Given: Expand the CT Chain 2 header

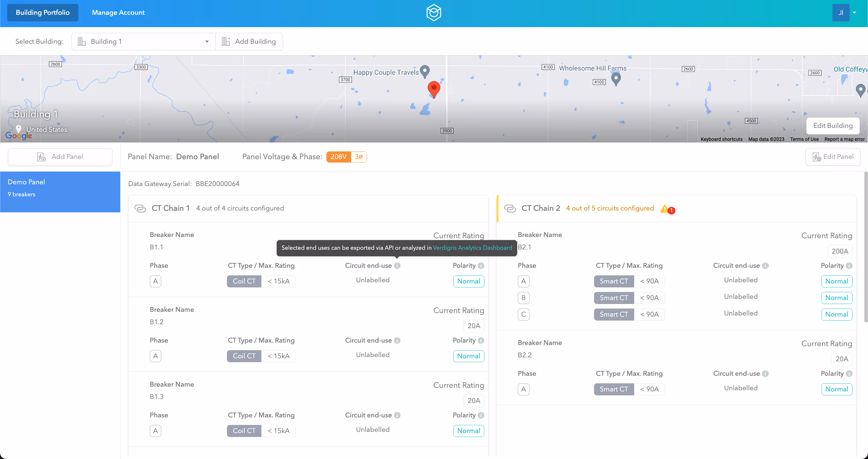Looking at the screenshot, I should pyautogui.click(x=540, y=208).
